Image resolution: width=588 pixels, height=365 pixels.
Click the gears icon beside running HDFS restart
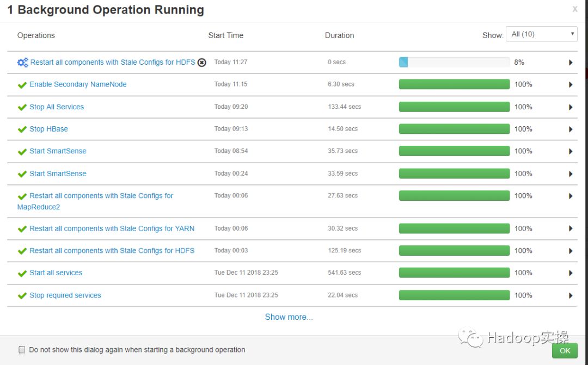click(x=22, y=63)
